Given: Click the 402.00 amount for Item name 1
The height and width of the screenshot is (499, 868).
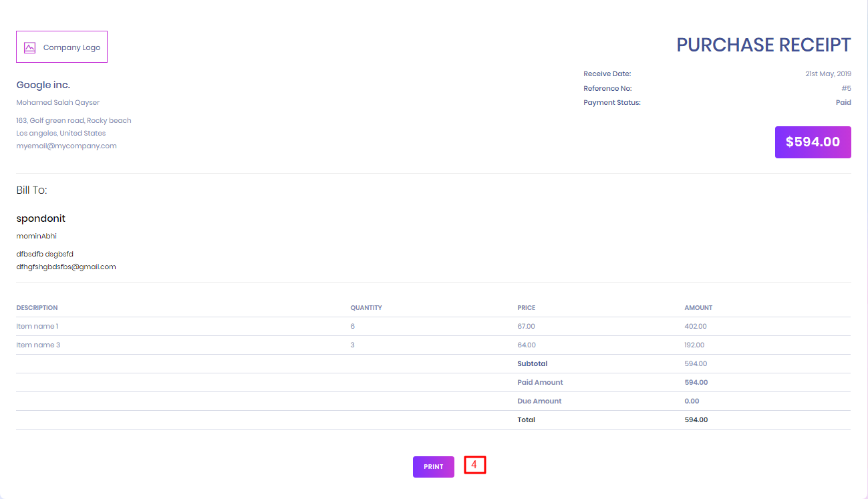Looking at the screenshot, I should pos(696,326).
